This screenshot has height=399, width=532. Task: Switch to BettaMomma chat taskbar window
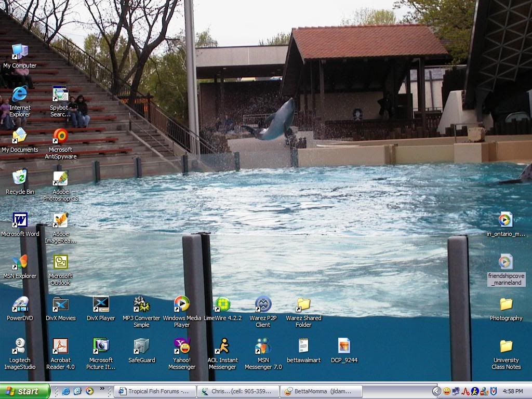321,391
